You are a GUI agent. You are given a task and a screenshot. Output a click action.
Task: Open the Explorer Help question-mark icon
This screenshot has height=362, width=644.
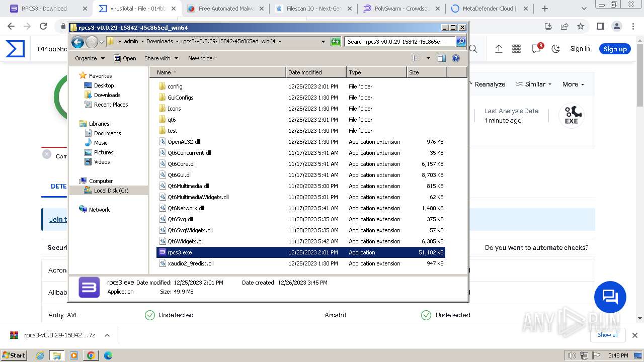tap(456, 58)
